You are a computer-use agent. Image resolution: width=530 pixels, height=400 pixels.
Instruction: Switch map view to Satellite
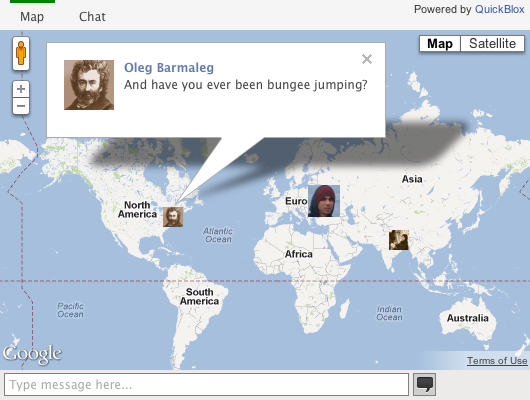492,44
